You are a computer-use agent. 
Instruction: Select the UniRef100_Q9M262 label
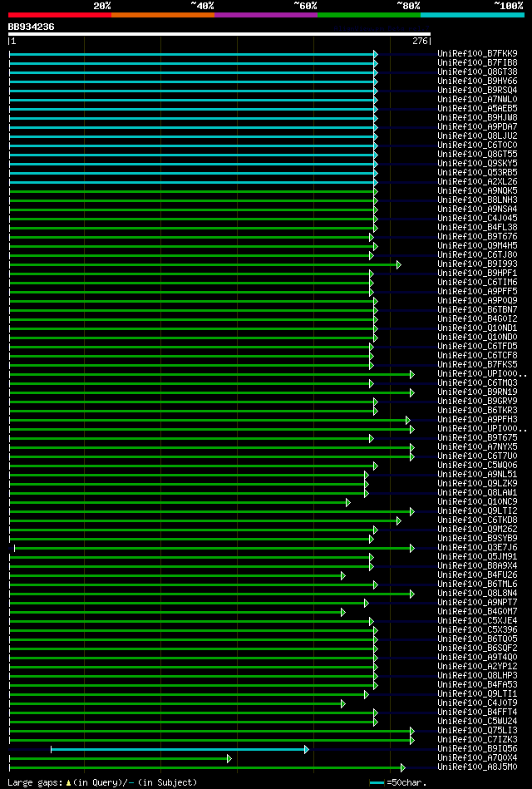477,530
